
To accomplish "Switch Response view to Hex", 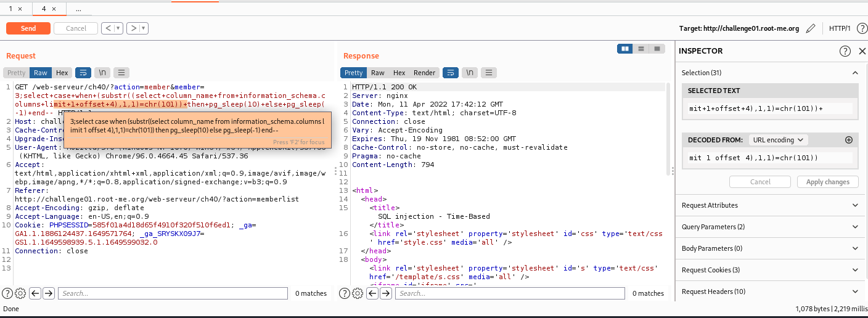I will click(x=399, y=73).
